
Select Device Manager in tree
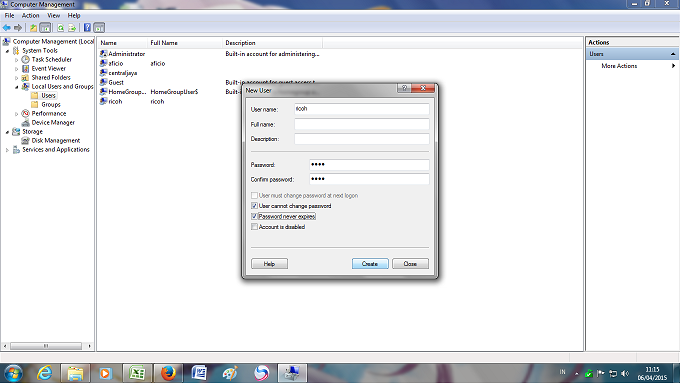53,122
